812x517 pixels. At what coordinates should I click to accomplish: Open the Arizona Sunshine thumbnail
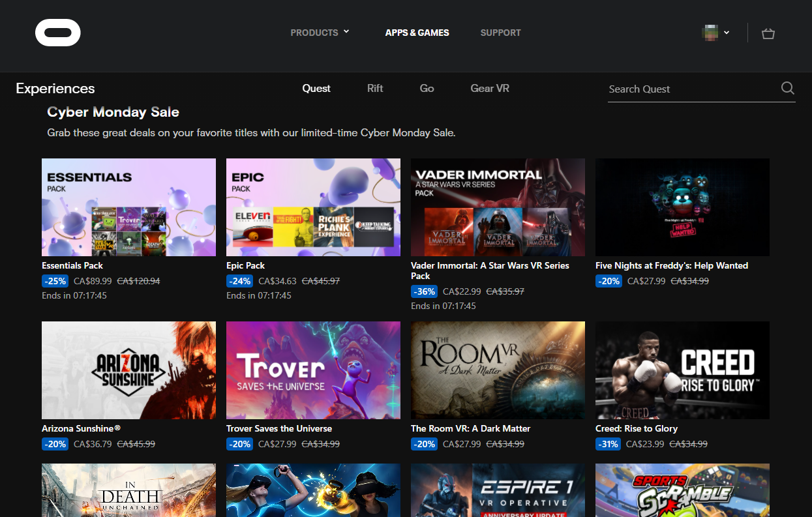tap(128, 370)
